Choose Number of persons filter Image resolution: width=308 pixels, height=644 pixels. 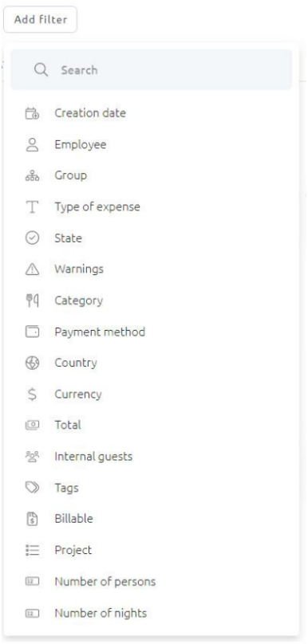click(x=152, y=582)
